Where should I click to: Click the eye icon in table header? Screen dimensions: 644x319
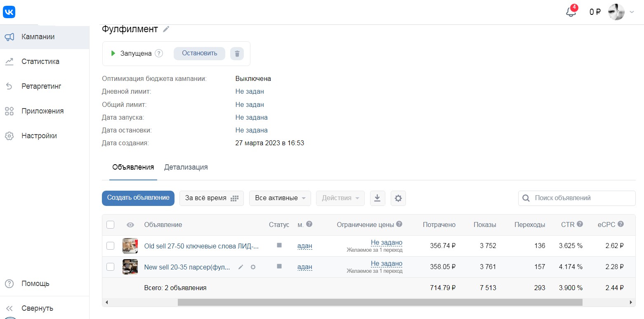click(x=130, y=225)
